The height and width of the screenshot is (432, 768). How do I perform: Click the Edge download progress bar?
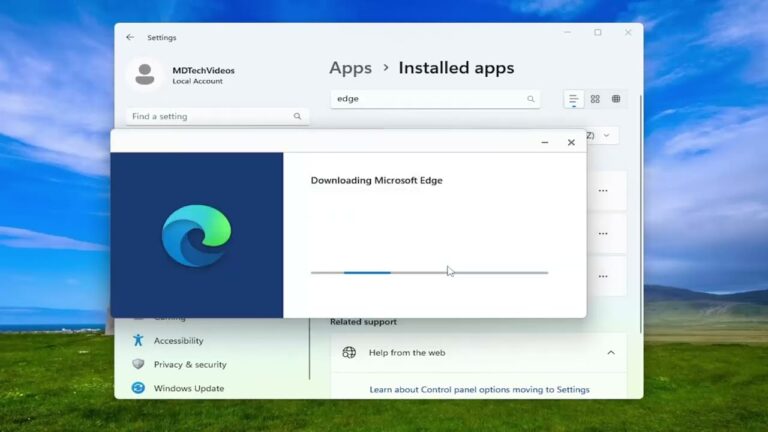[429, 272]
